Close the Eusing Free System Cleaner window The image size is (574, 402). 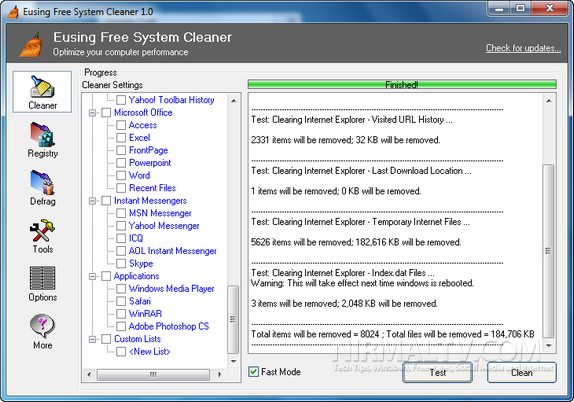pos(549,9)
